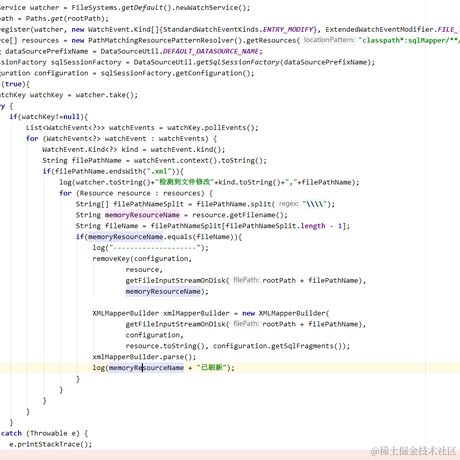Click the "\\\\" split string literal
This screenshot has width=460, height=460.
315,204
